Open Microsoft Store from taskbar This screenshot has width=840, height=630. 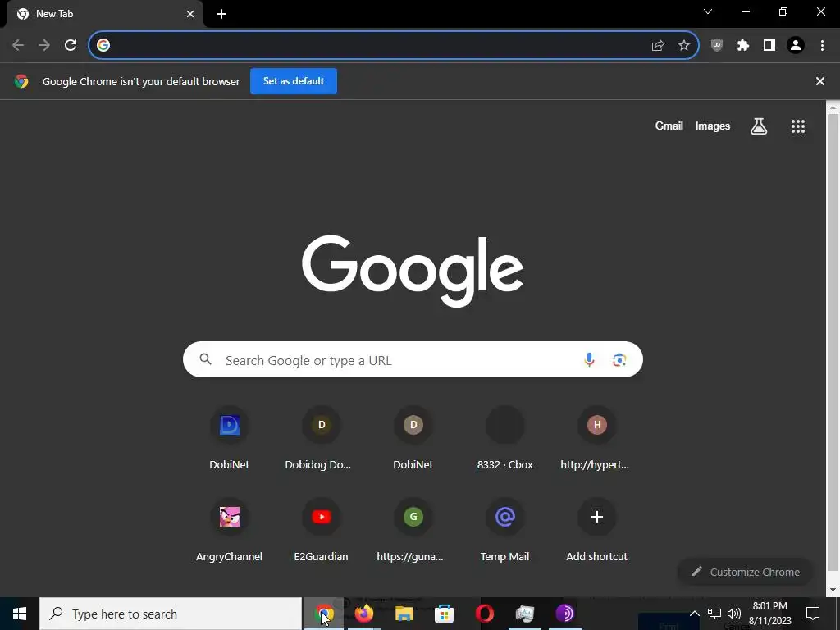tap(444, 614)
